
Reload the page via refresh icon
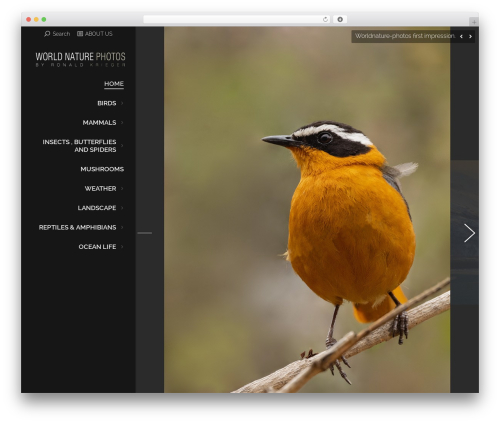click(325, 19)
